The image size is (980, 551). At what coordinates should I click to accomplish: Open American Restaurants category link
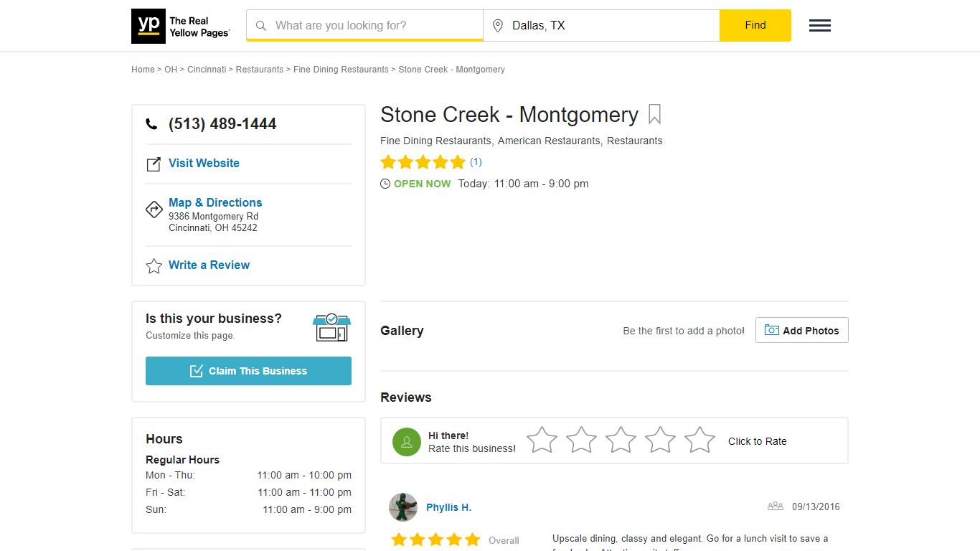(x=549, y=141)
